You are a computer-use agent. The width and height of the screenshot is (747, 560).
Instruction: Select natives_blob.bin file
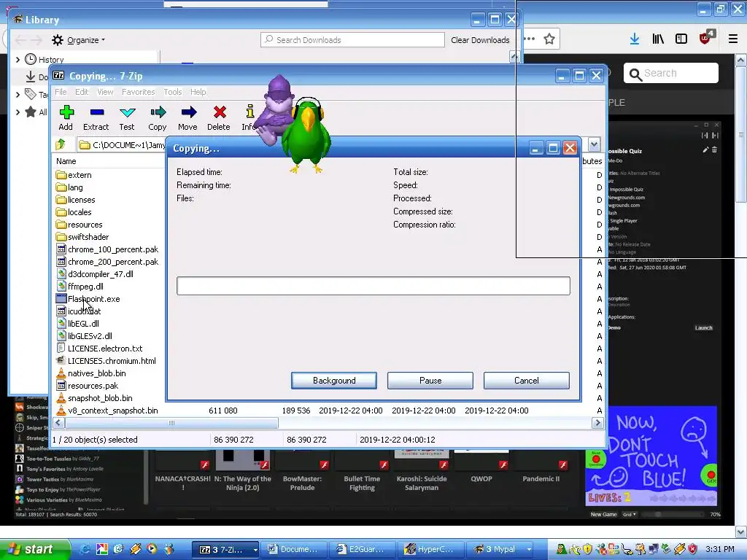pyautogui.click(x=91, y=373)
